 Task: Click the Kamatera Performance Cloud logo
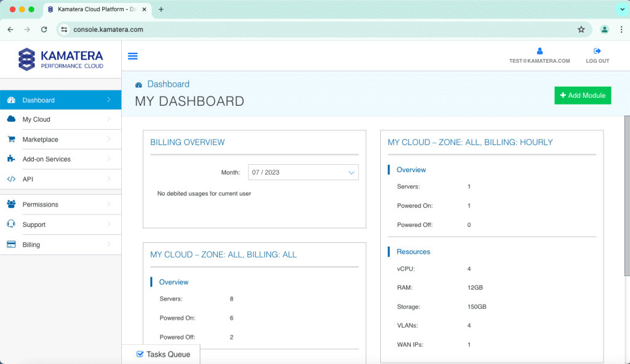coord(61,59)
